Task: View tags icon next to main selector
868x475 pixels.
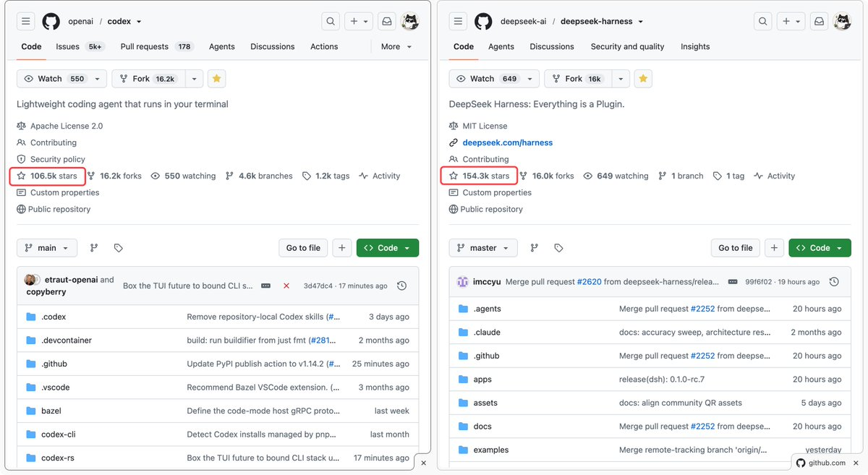Action: [119, 248]
